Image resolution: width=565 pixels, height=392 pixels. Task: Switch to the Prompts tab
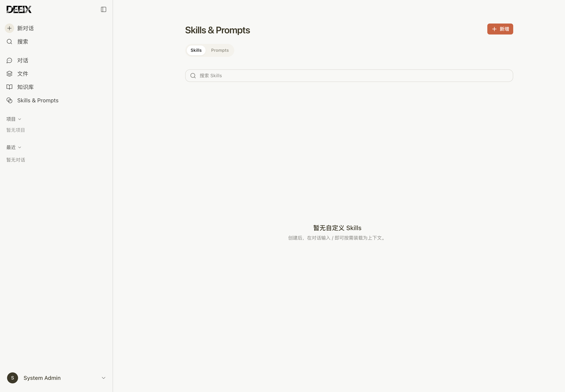[220, 50]
